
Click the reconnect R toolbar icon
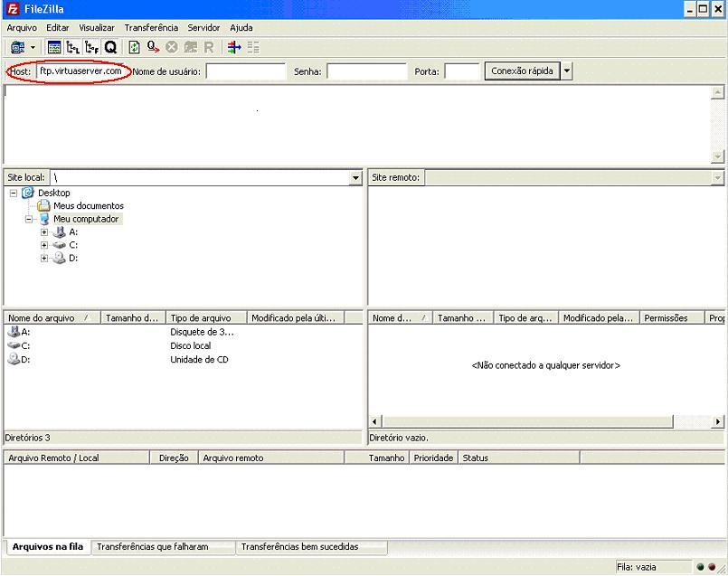(x=209, y=47)
